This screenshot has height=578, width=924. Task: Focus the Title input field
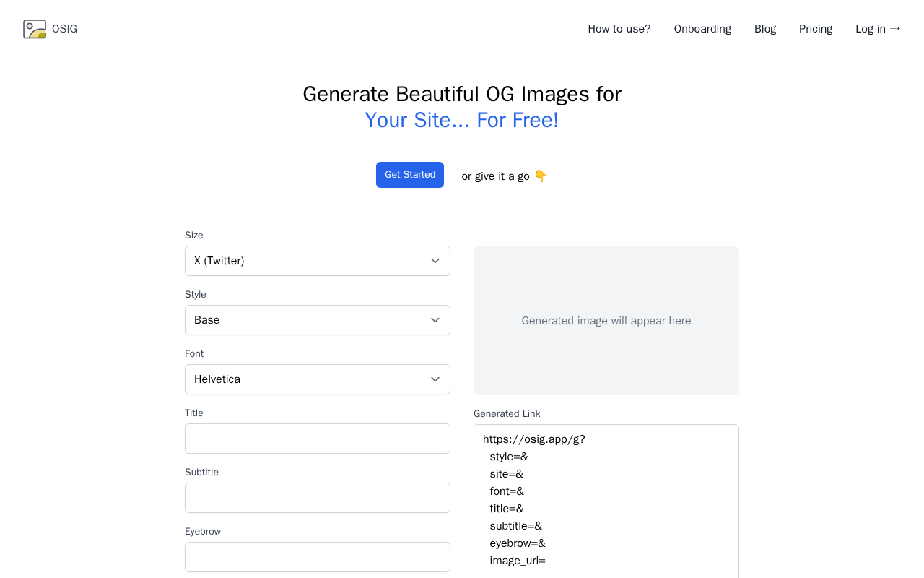coord(318,439)
